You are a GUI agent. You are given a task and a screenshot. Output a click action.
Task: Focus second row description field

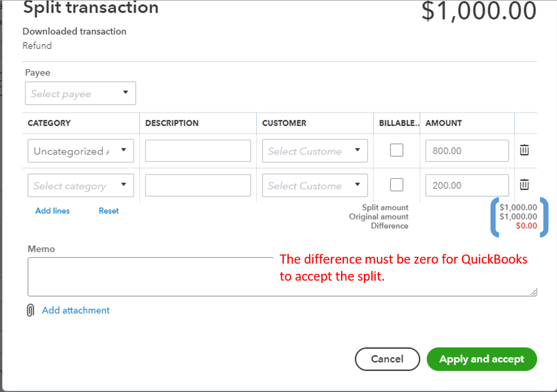coord(198,186)
